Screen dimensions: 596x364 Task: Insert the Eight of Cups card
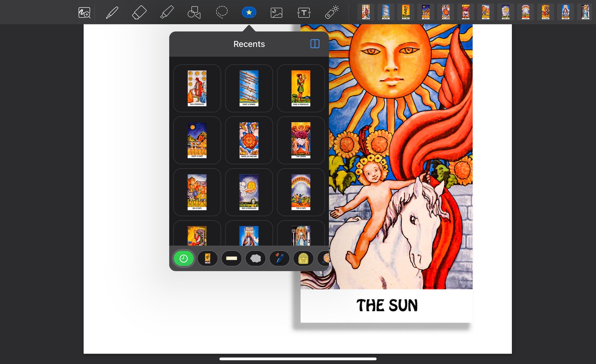click(x=197, y=140)
